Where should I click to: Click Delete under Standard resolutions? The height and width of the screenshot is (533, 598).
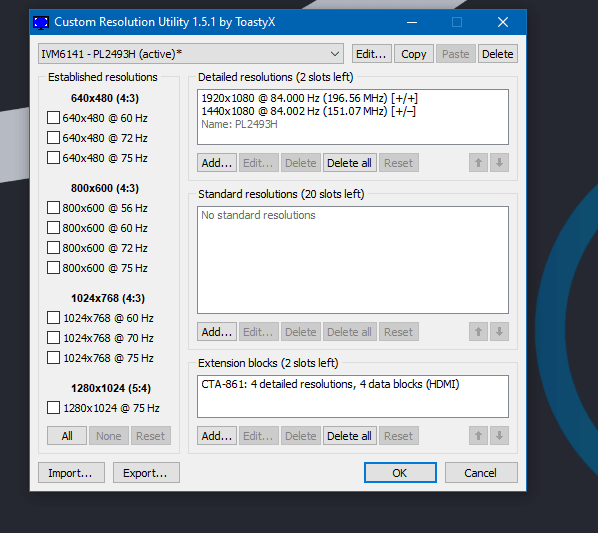[x=301, y=332]
